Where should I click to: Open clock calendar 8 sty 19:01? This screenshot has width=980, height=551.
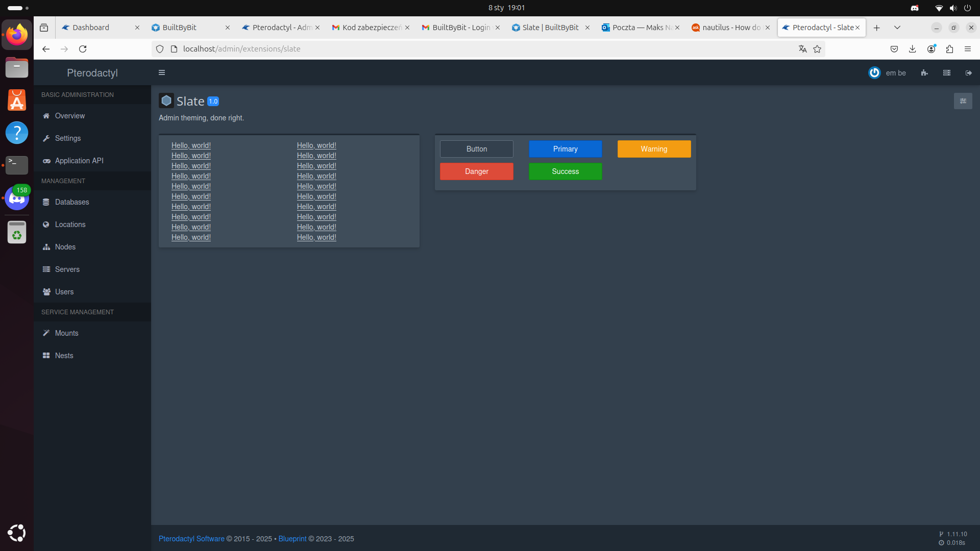pos(506,8)
